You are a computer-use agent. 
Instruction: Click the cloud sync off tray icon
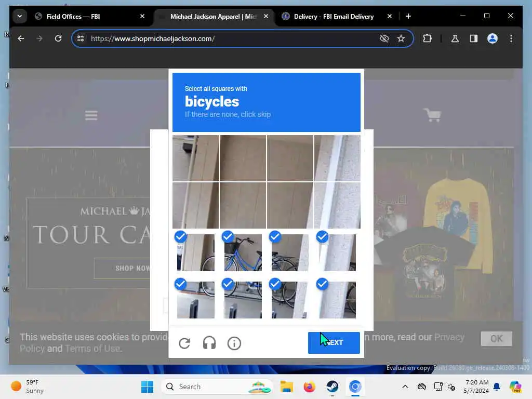422,387
